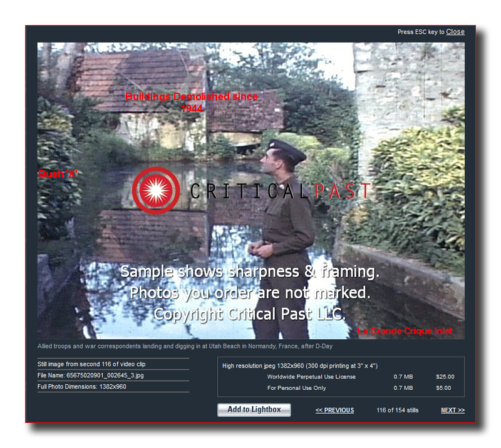Screen dimensions: 501x448
Task: Click the Full Photo Dimensions 1382x960 line
Action: 81,387
